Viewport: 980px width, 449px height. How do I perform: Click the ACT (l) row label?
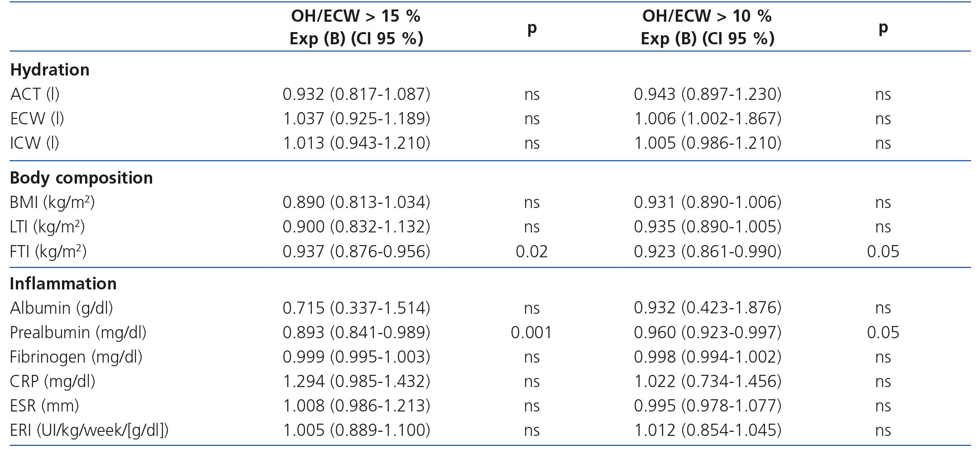pyautogui.click(x=35, y=95)
